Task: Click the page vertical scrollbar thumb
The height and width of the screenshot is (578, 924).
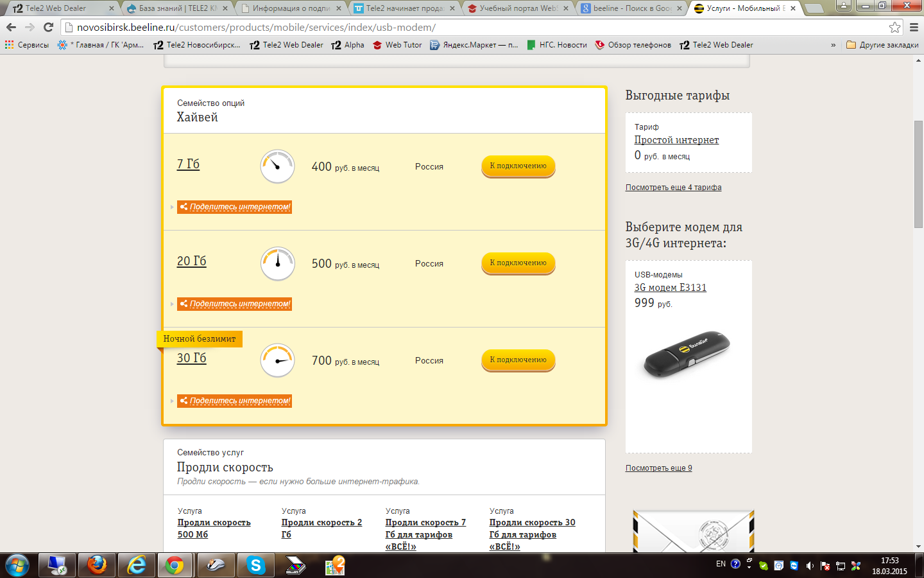Action: tap(918, 173)
